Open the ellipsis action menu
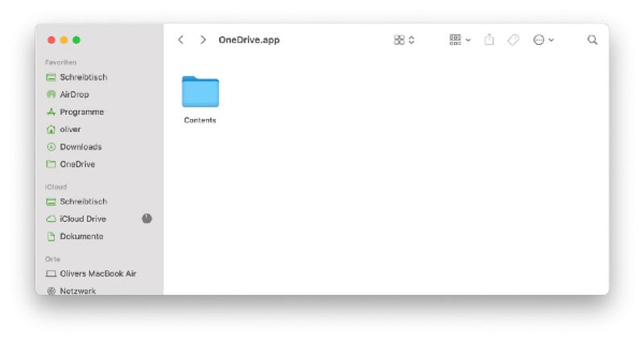Viewport: 644px width, 341px height. pyautogui.click(x=539, y=39)
